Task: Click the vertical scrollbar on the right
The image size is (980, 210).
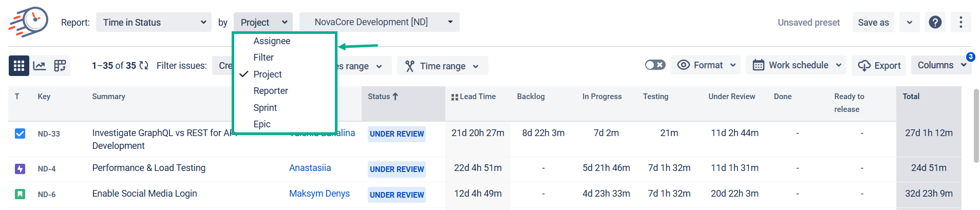Action: coord(976,126)
